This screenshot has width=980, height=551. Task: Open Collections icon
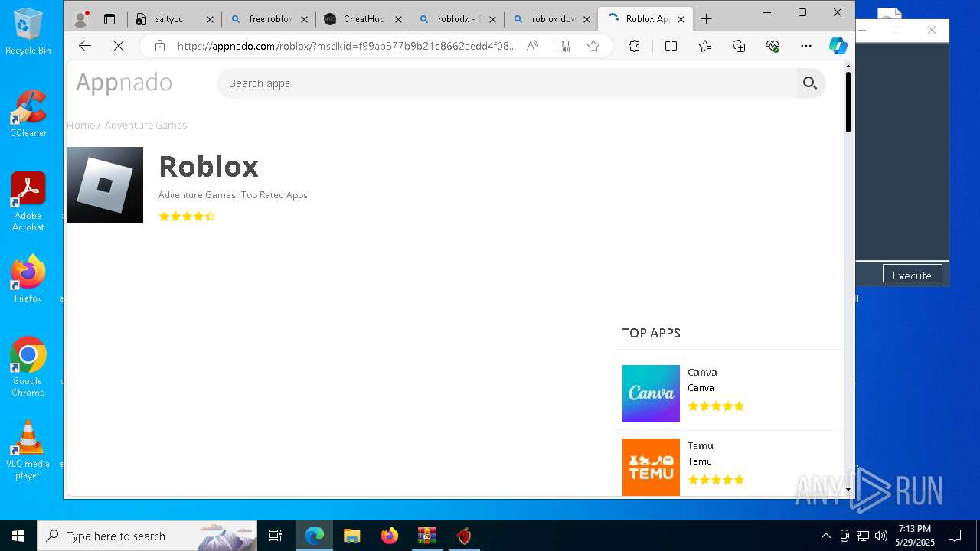[739, 46]
